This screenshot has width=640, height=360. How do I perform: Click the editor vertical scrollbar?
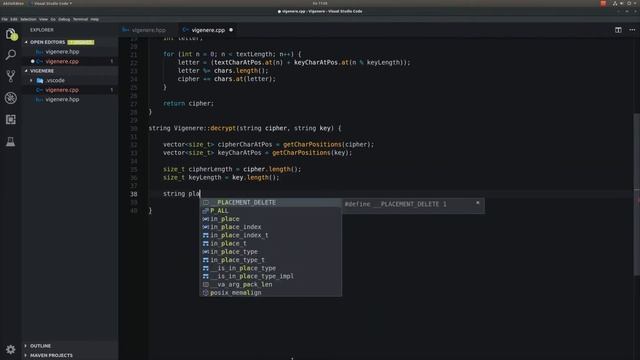(637, 195)
